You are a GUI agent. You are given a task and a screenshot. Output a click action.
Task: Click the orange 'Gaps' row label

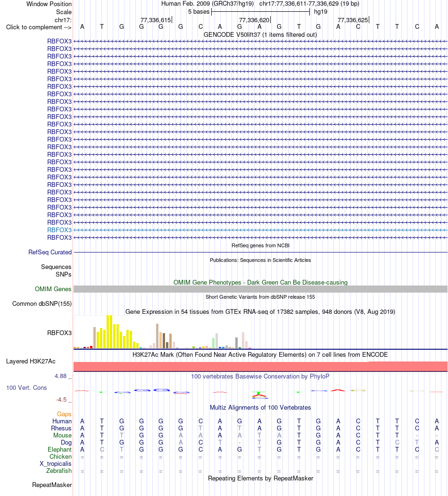pos(64,414)
